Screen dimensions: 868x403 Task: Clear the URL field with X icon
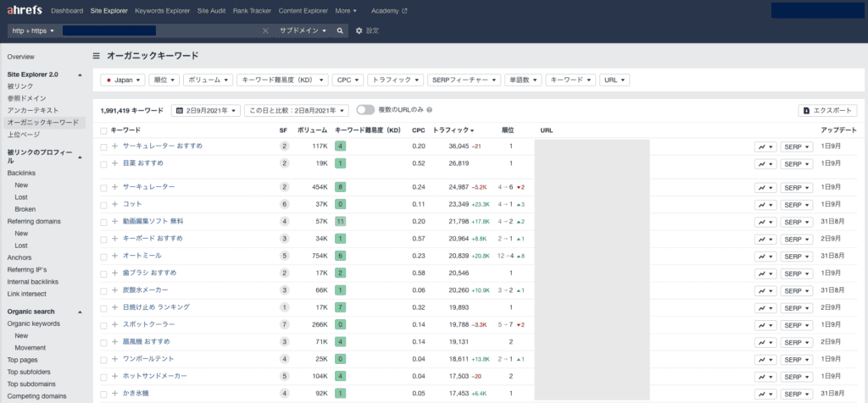[265, 31]
